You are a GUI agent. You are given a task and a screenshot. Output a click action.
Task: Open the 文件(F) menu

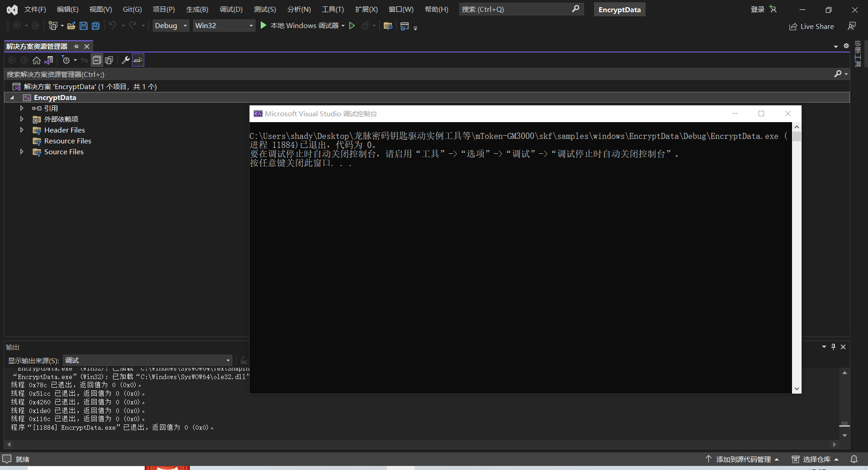point(35,9)
